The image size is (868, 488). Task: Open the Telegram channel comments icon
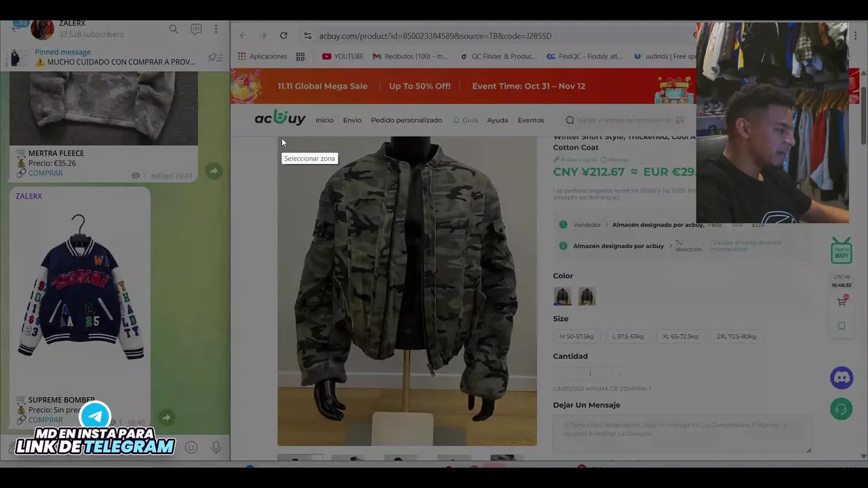196,29
